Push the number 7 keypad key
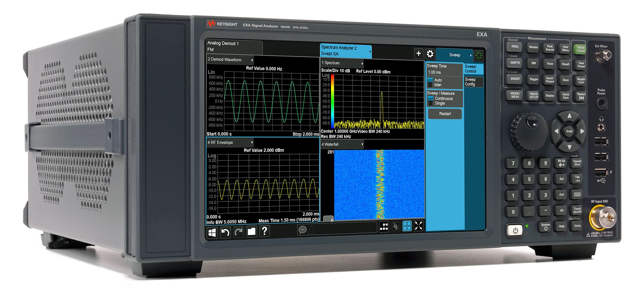This screenshot has height=294, width=644. click(513, 163)
